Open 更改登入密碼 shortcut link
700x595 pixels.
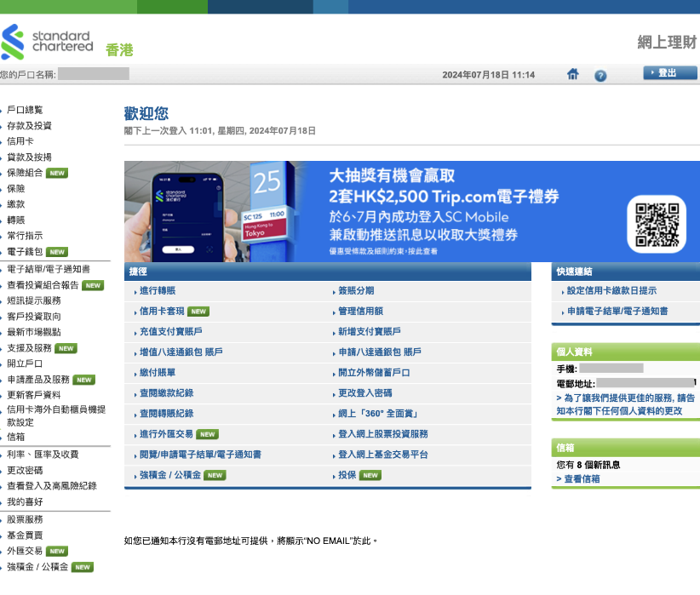pos(364,393)
